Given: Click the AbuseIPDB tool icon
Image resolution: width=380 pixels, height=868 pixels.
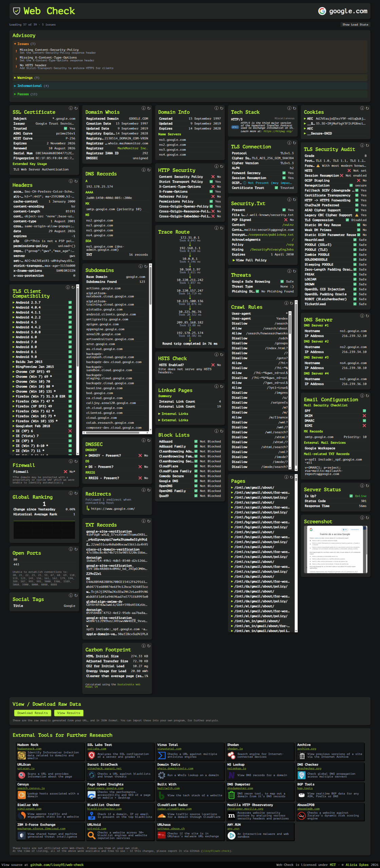Looking at the screenshot, I should pos(302,815).
